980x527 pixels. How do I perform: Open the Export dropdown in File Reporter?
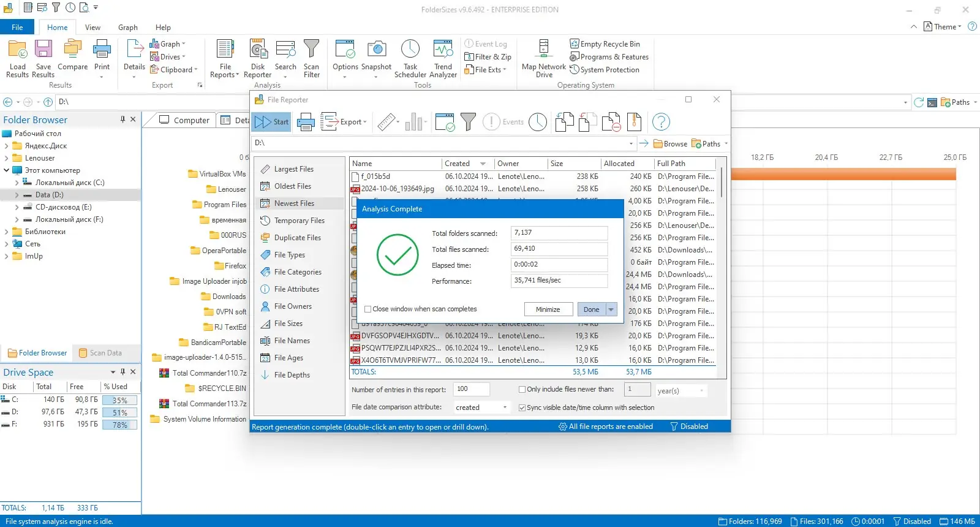pyautogui.click(x=344, y=122)
